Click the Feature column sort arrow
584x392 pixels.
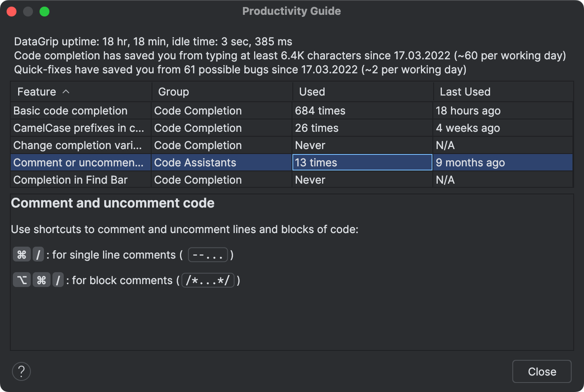pyautogui.click(x=66, y=92)
